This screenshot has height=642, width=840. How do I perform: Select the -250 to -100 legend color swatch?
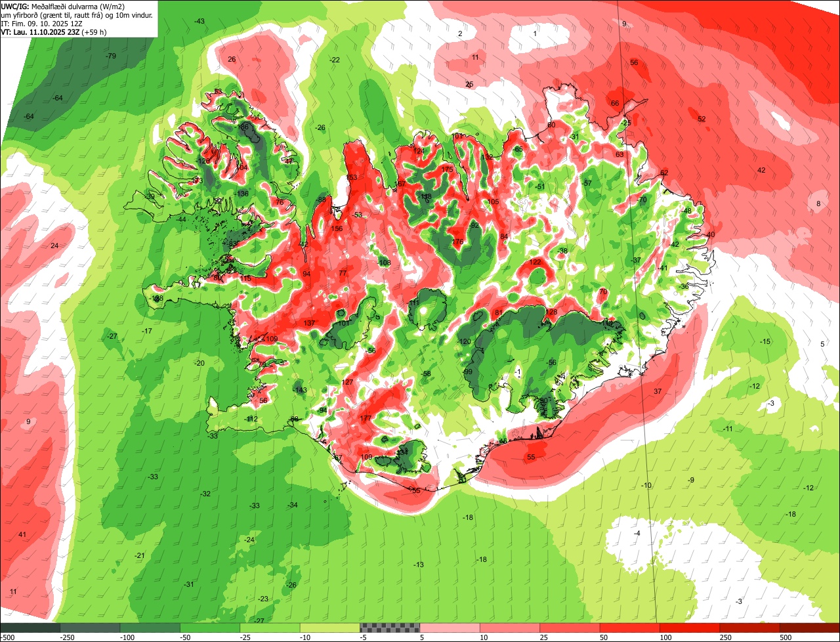pyautogui.click(x=90, y=628)
